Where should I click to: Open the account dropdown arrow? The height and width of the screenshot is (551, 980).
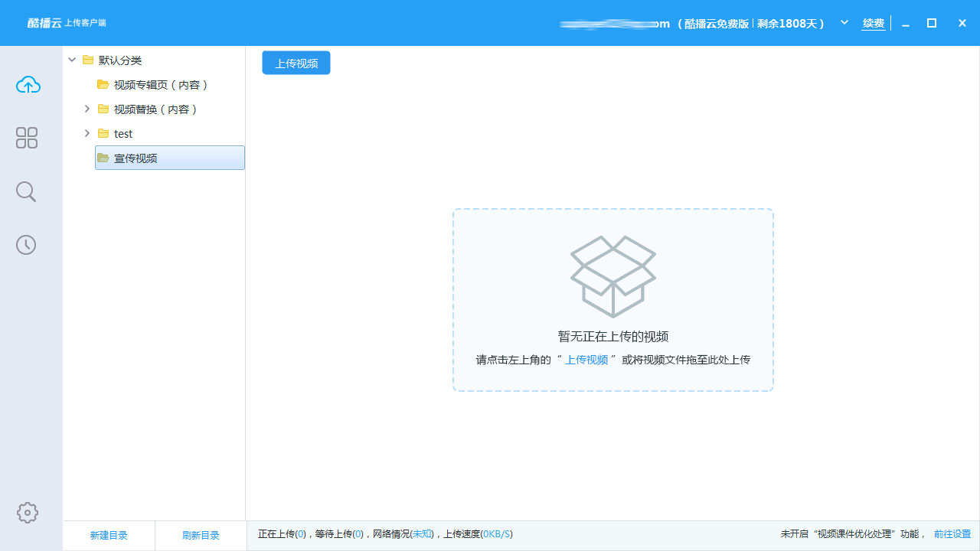[844, 23]
